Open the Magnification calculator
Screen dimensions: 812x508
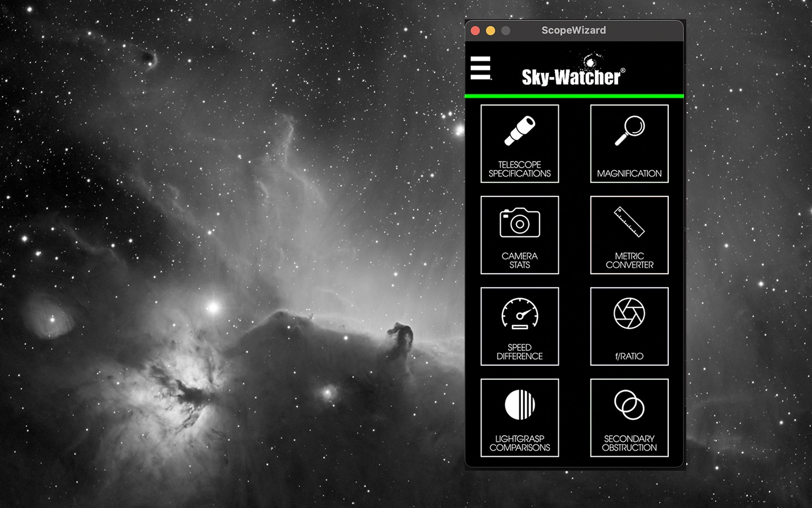[629, 143]
